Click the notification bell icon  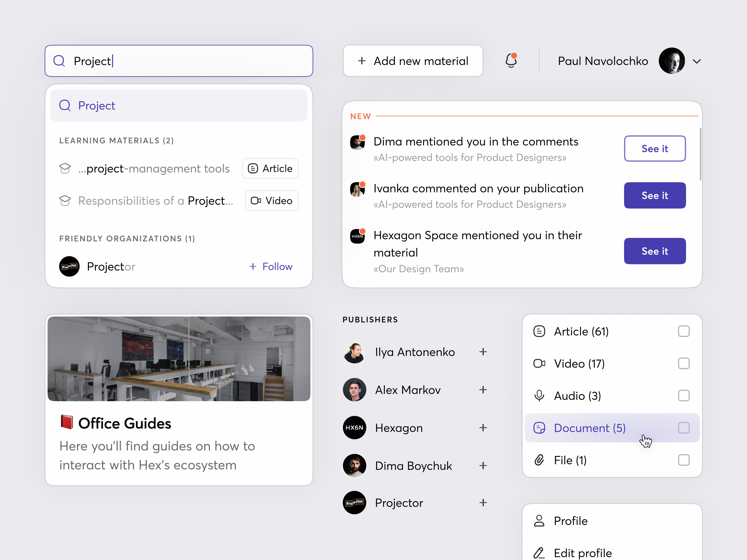[x=511, y=61]
